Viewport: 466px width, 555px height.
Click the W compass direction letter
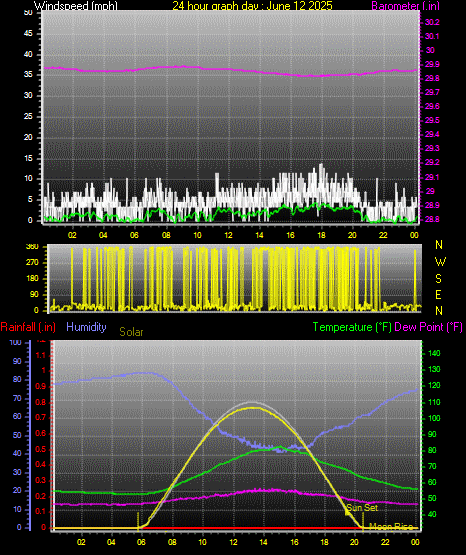coord(440,262)
